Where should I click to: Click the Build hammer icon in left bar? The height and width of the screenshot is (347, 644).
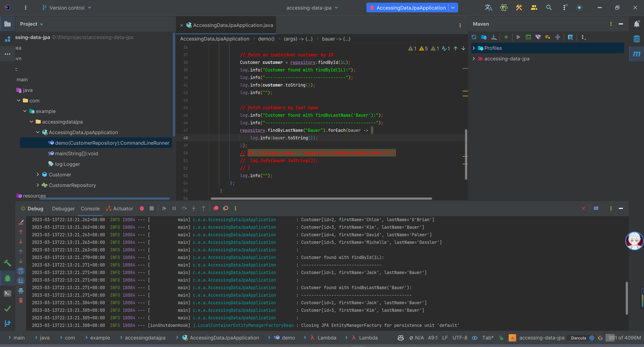8,263
